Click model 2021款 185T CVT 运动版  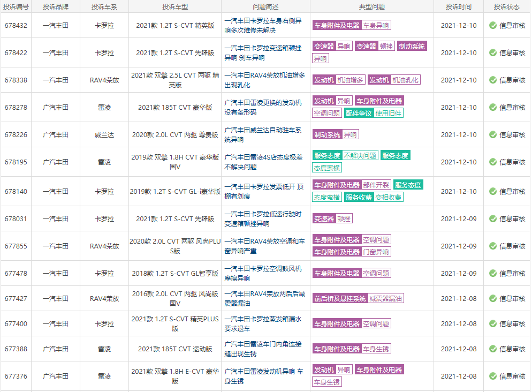coord(175,349)
